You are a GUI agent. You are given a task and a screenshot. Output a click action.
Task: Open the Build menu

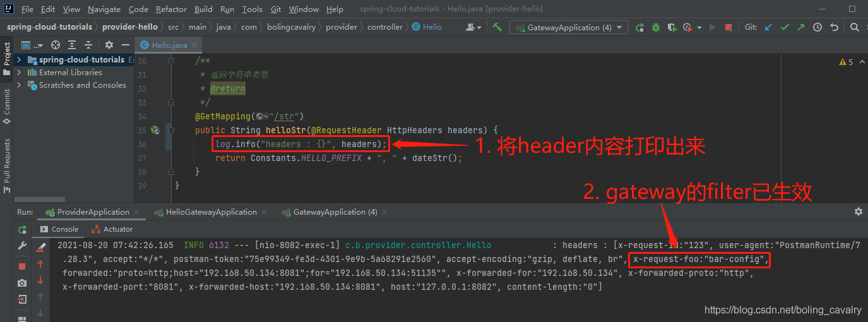(x=203, y=9)
